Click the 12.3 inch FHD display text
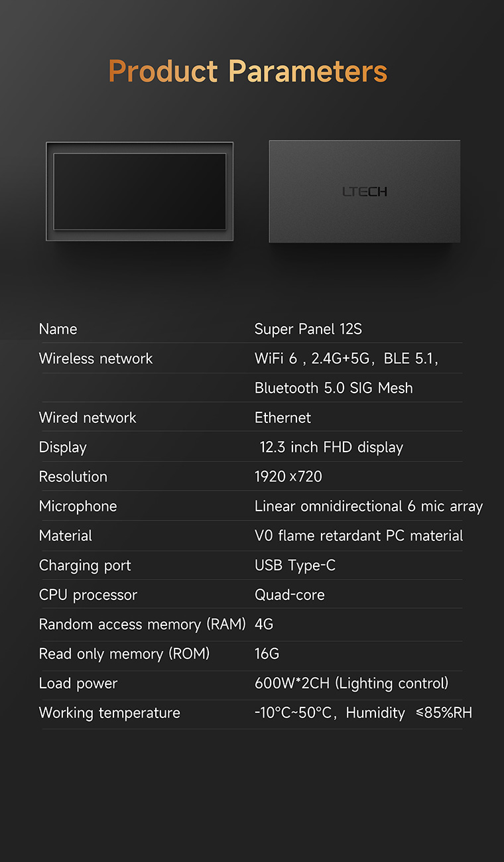 332,448
